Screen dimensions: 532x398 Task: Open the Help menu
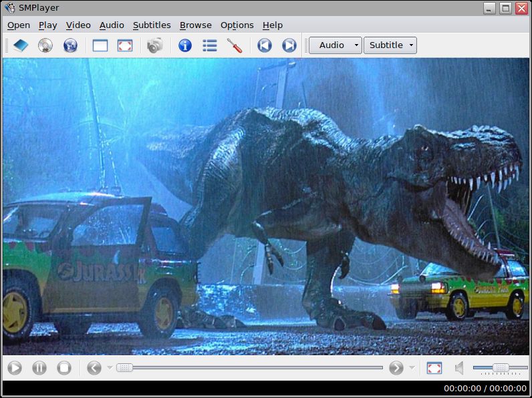(x=273, y=25)
